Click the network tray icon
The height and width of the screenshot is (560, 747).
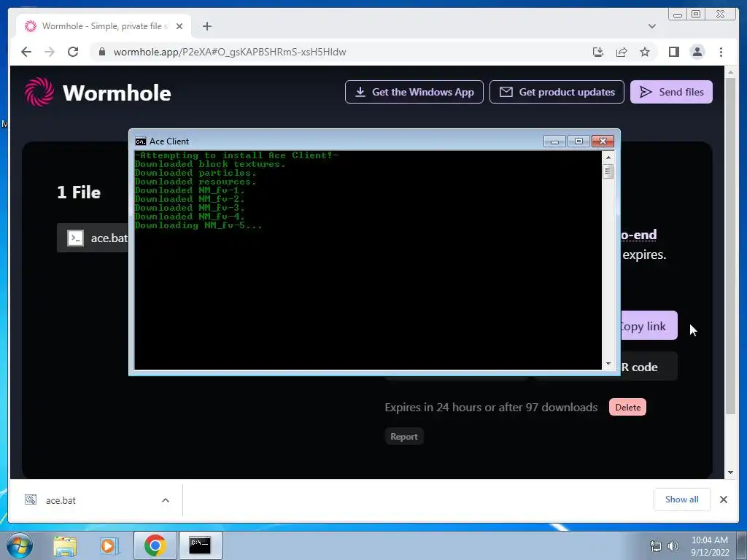656,546
